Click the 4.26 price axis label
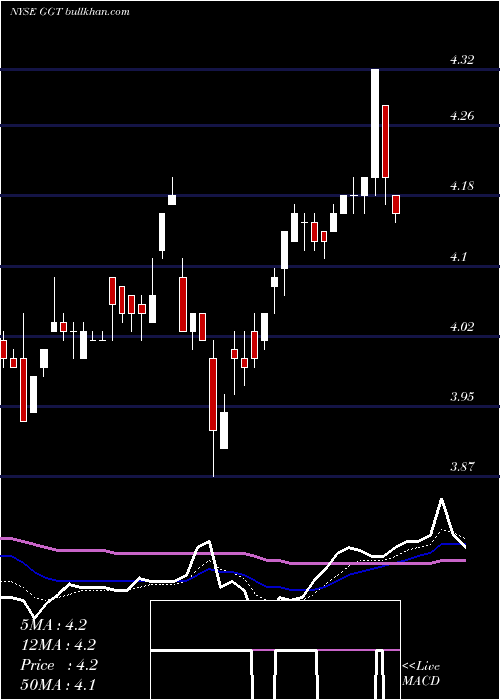 (x=462, y=116)
